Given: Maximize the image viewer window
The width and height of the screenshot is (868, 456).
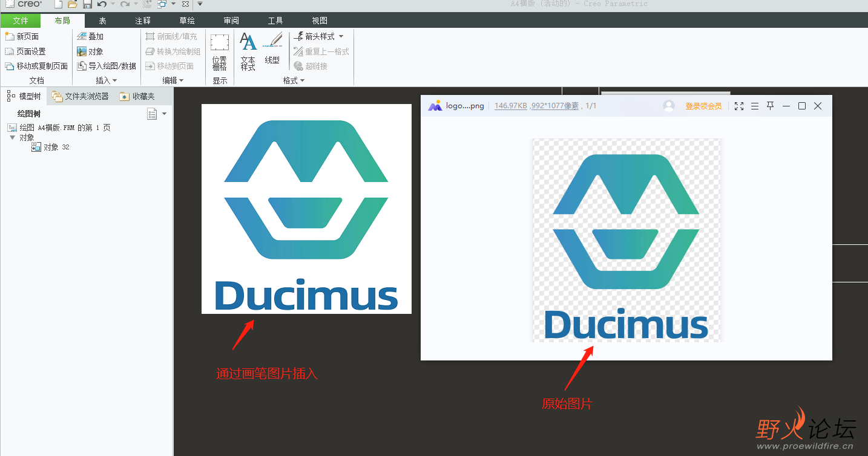Looking at the screenshot, I should [802, 106].
